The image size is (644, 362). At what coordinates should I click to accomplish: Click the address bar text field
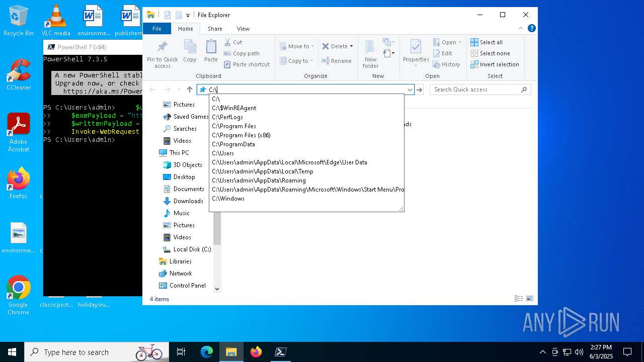(x=307, y=89)
